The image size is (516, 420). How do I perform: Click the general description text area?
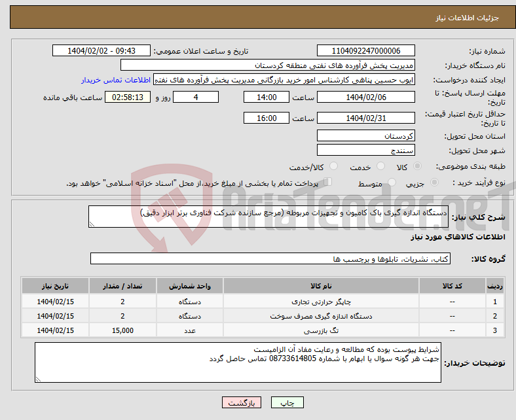pyautogui.click(x=268, y=217)
